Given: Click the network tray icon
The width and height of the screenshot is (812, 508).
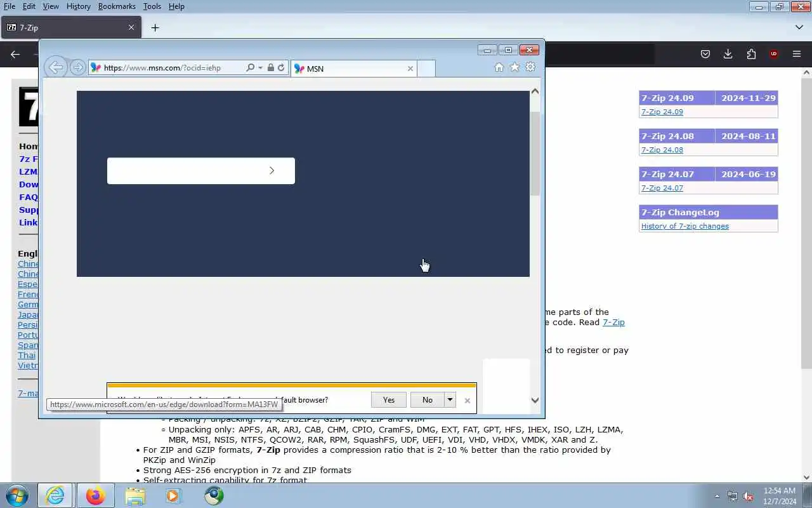Looking at the screenshot, I should tap(733, 496).
